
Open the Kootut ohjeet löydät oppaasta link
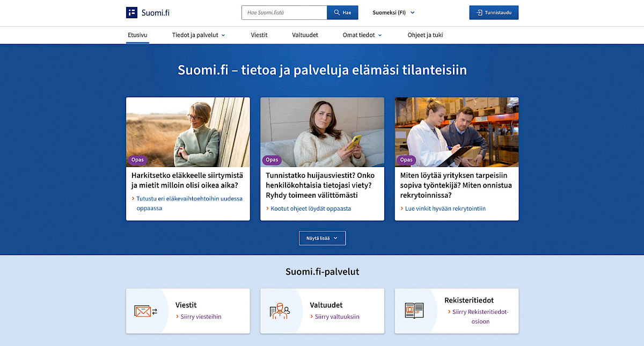[311, 208]
